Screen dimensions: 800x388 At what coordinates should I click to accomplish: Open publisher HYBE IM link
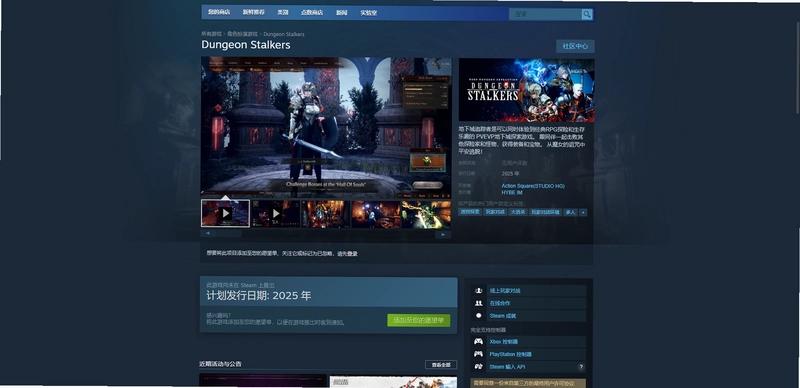point(512,192)
